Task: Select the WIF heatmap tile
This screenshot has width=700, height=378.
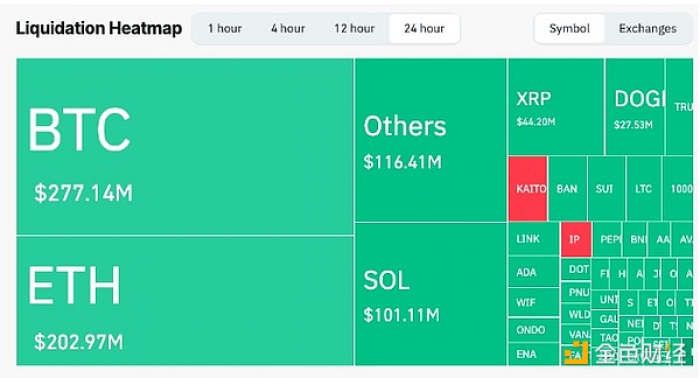Action: [533, 303]
